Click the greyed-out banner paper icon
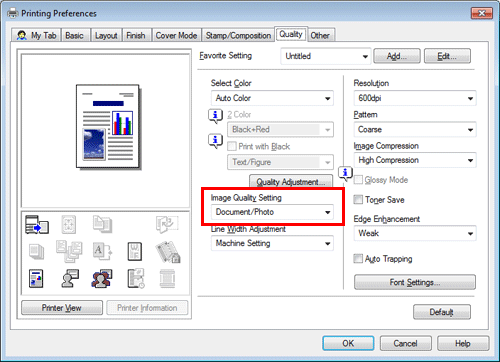 pyautogui.click(x=167, y=278)
